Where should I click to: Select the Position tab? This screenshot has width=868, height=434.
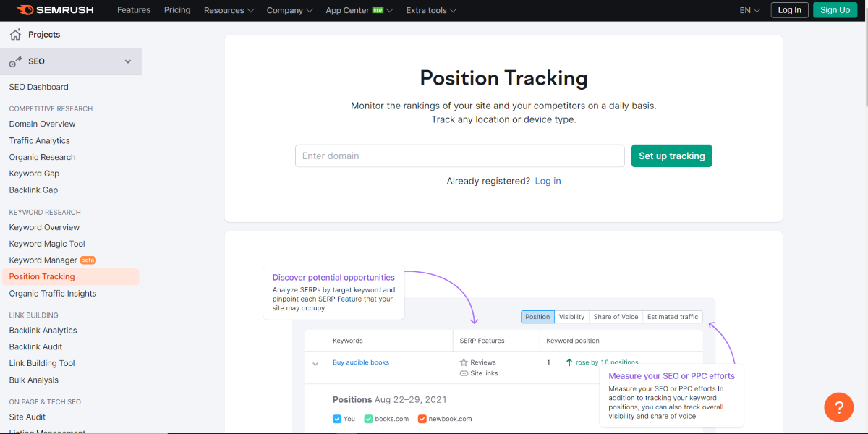point(537,317)
